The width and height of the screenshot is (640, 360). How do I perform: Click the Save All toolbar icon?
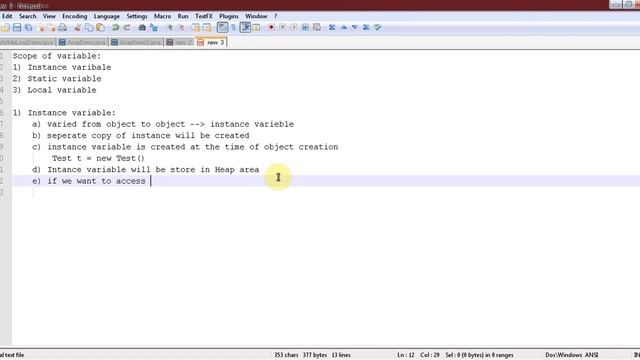coord(29,27)
